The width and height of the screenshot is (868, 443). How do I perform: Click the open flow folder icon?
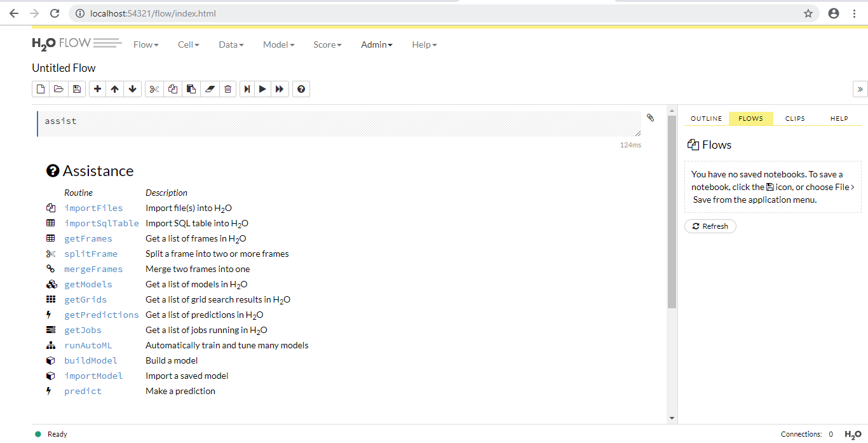click(58, 89)
